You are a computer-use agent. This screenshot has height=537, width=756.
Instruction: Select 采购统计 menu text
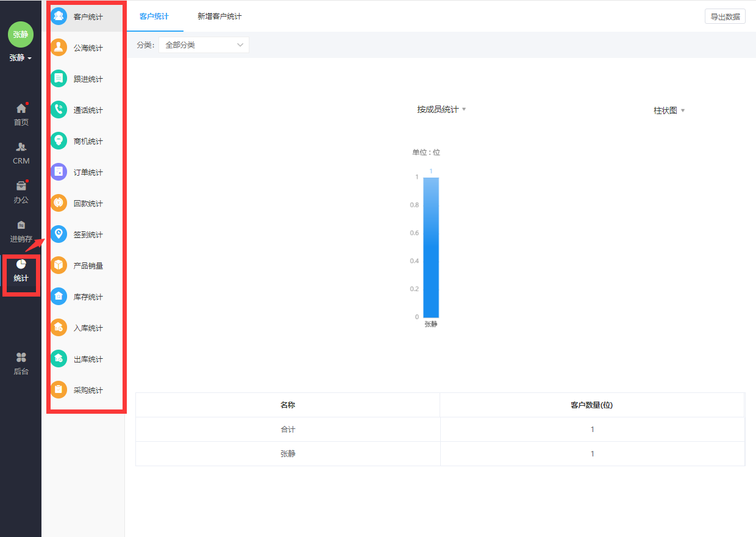(88, 391)
